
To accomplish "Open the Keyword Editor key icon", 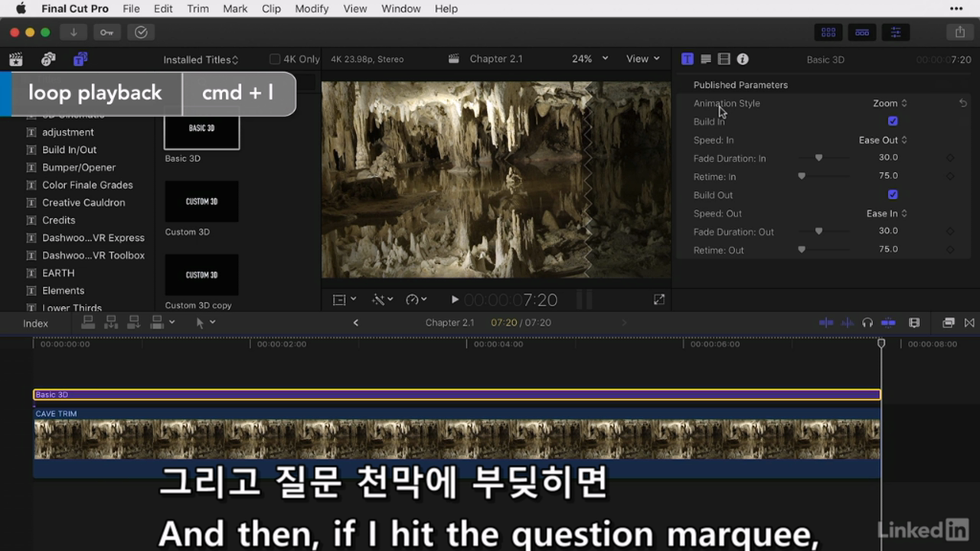I will click(x=106, y=32).
